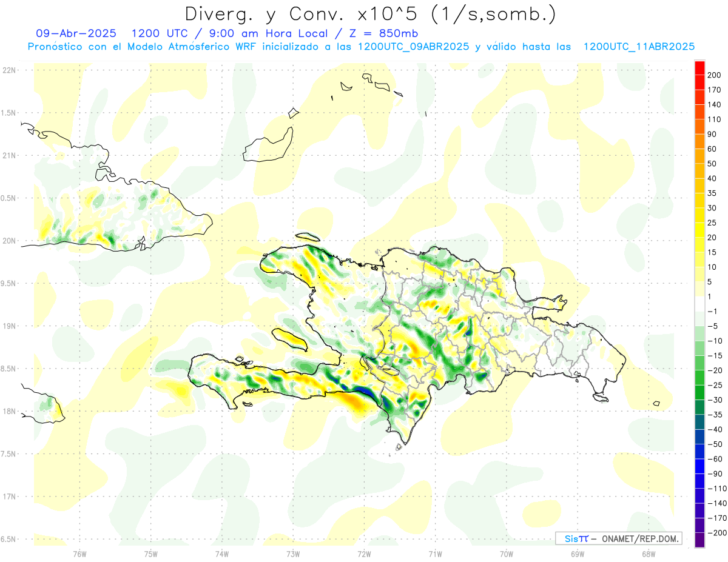This screenshot has height=562, width=728.
Task: Click the color bar value '-40'
Action: click(715, 430)
